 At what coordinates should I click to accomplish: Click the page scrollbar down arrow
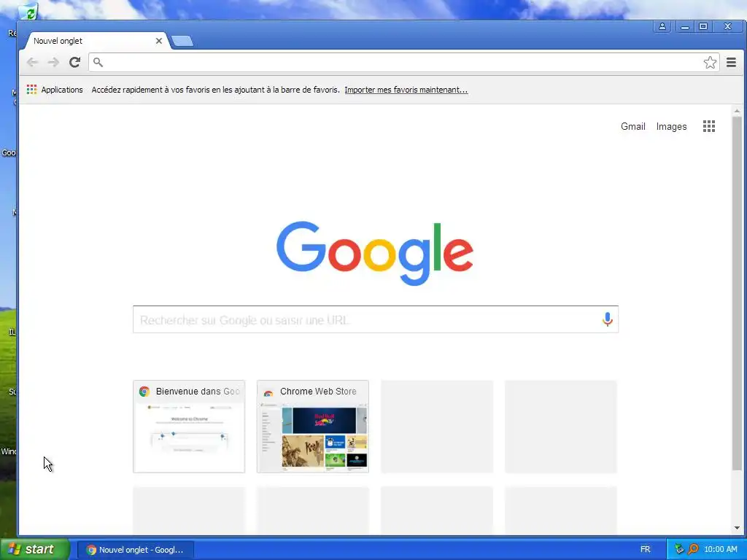737,528
